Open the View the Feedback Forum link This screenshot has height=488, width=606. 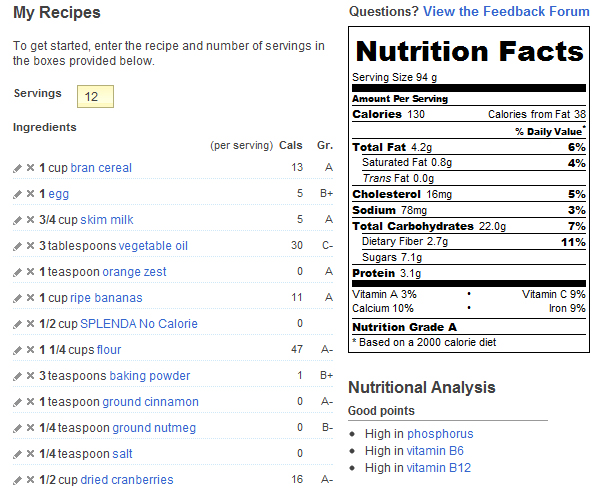pos(506,12)
